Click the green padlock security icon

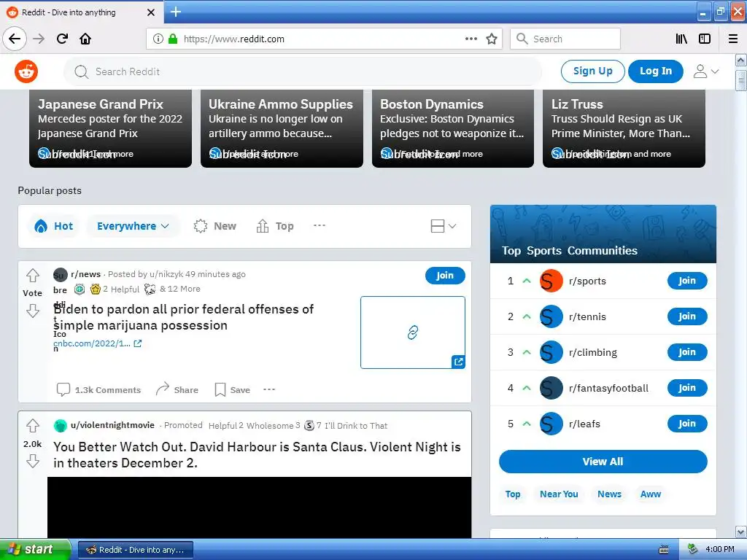point(173,39)
